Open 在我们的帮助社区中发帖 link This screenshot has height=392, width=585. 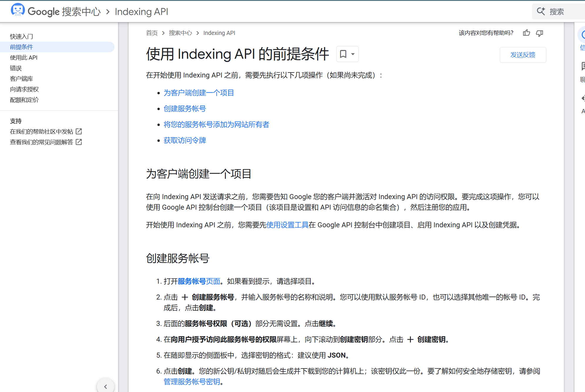41,132
